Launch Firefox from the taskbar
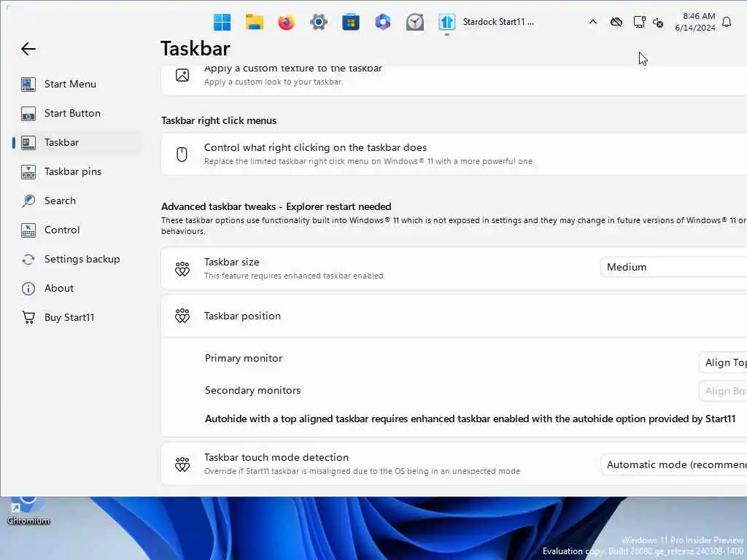 click(x=286, y=22)
